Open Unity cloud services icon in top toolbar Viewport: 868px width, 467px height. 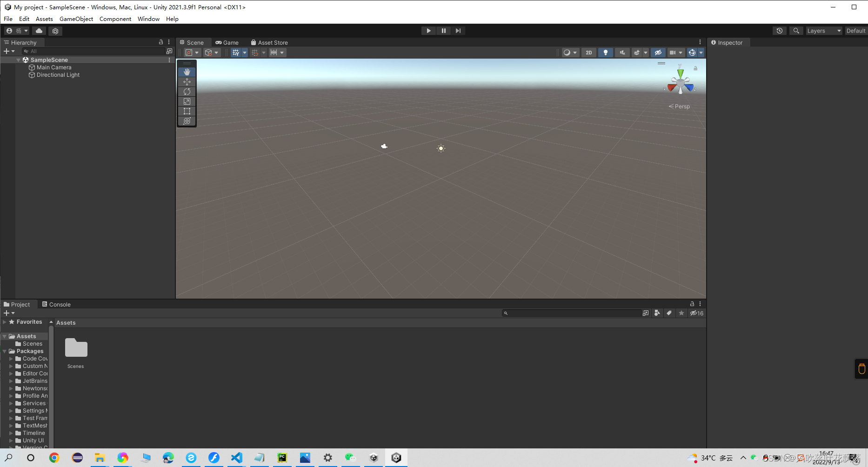39,31
